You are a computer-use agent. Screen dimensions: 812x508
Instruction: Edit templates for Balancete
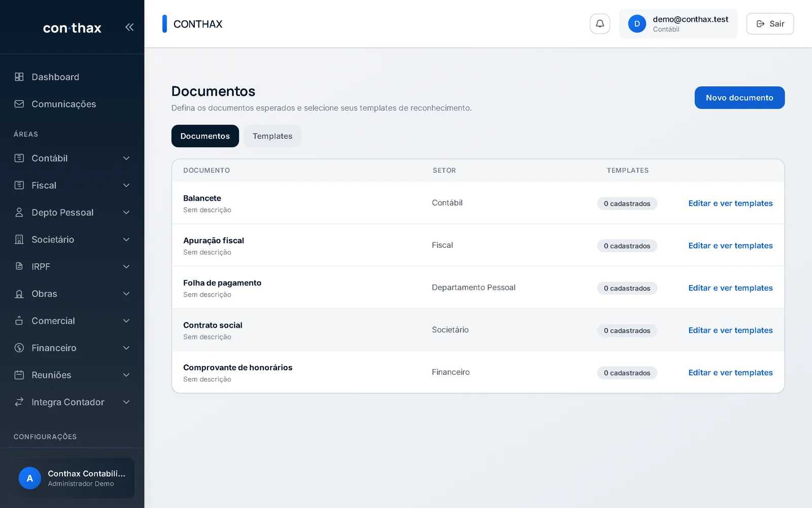coord(730,203)
